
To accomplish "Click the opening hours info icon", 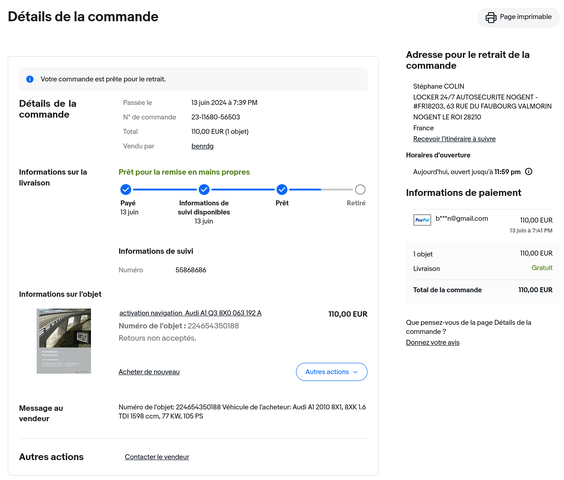I will (x=528, y=172).
